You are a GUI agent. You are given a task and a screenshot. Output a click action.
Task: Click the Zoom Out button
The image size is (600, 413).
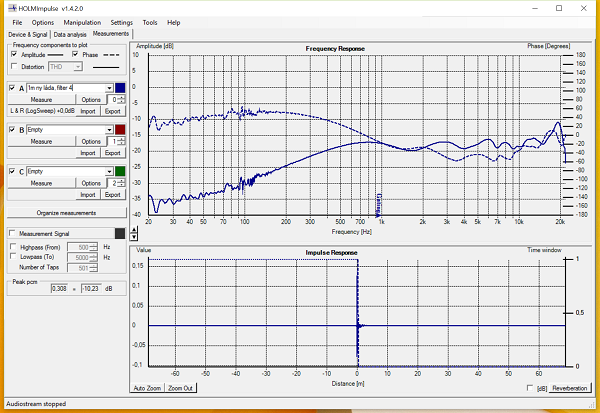[x=180, y=388]
